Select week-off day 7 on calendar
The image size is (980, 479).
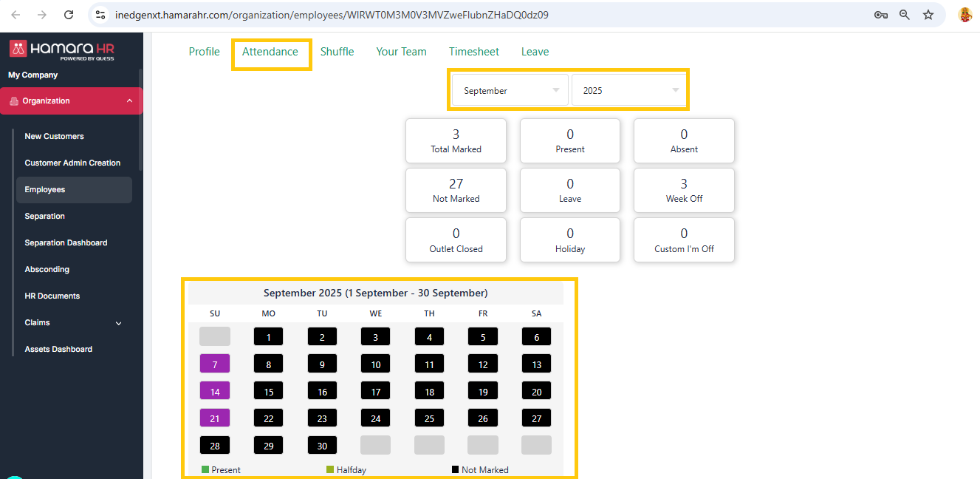[x=215, y=364]
